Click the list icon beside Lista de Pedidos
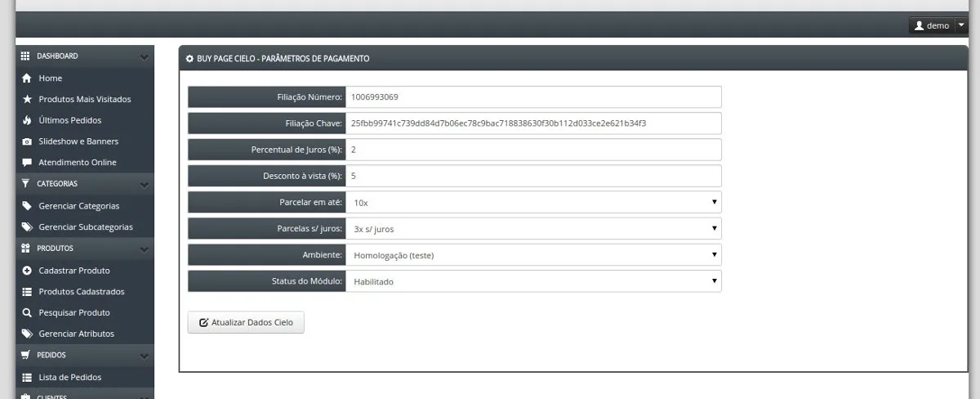Screen dimensions: 980x399 point(27,378)
